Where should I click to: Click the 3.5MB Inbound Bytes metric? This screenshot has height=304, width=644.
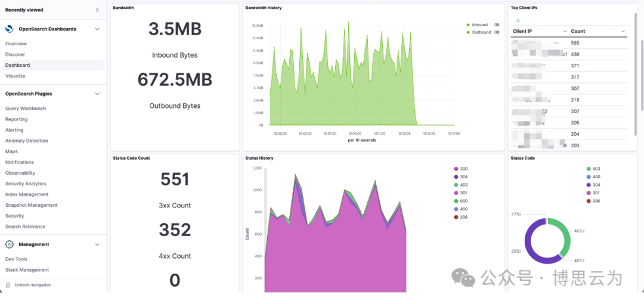pyautogui.click(x=175, y=29)
